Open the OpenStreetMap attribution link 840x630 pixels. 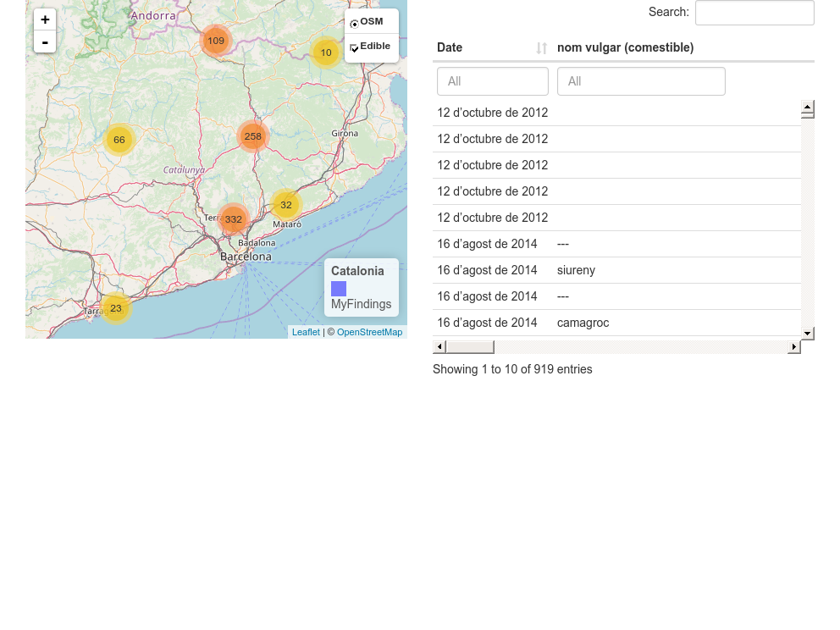tap(369, 332)
